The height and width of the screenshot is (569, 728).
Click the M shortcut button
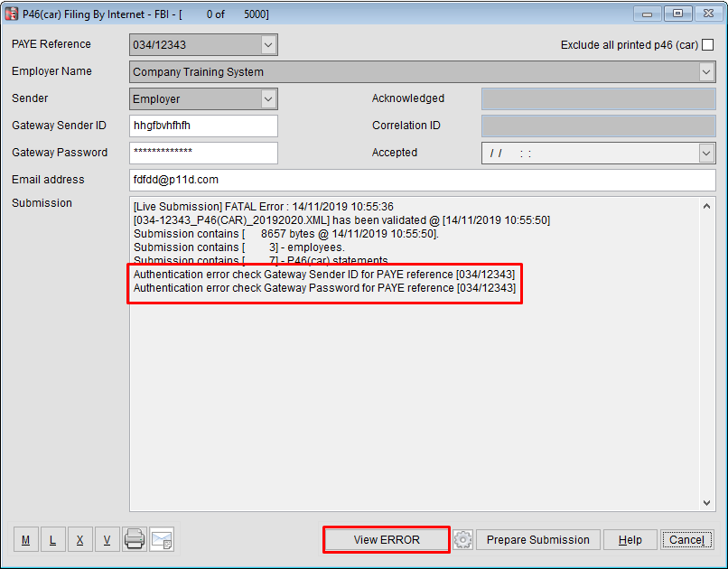point(25,539)
